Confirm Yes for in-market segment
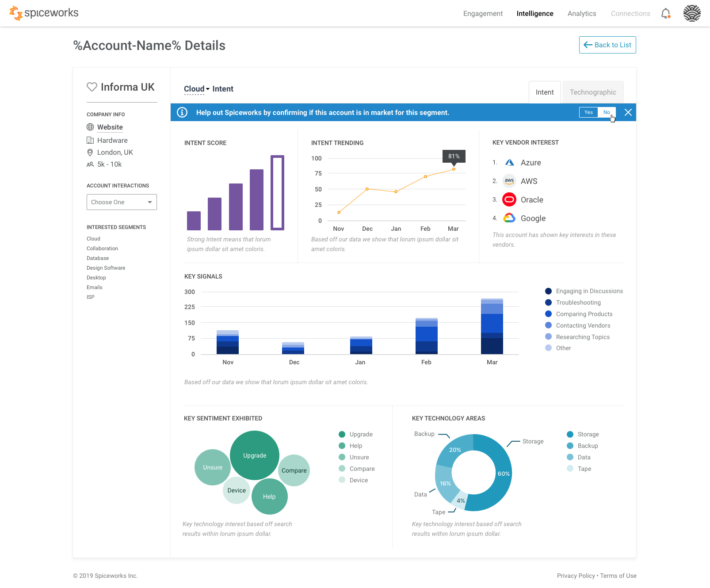This screenshot has width=710, height=588. click(x=588, y=112)
